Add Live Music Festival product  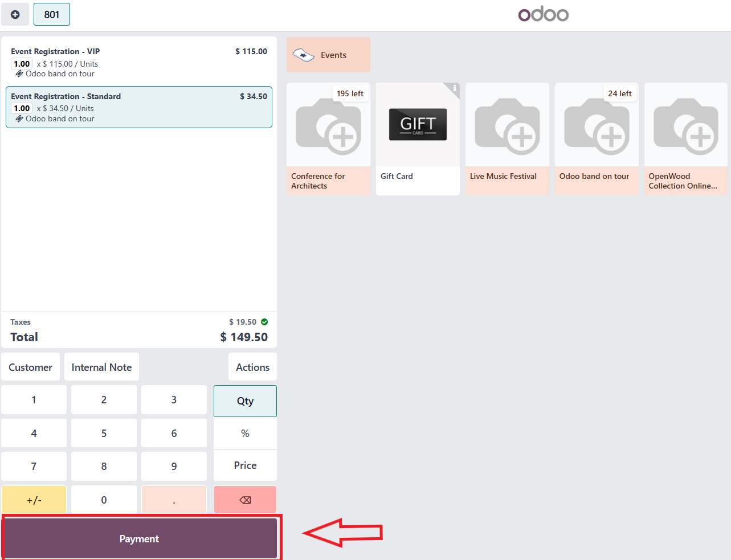507,139
